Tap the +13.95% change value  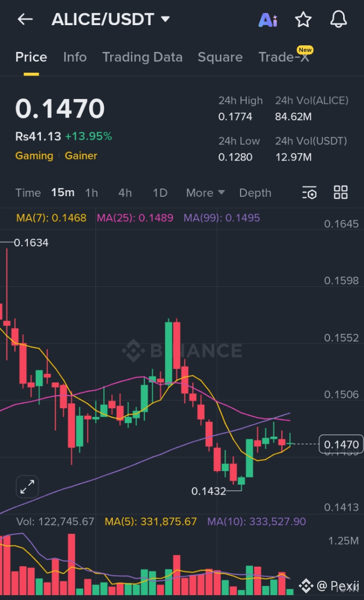(88, 136)
